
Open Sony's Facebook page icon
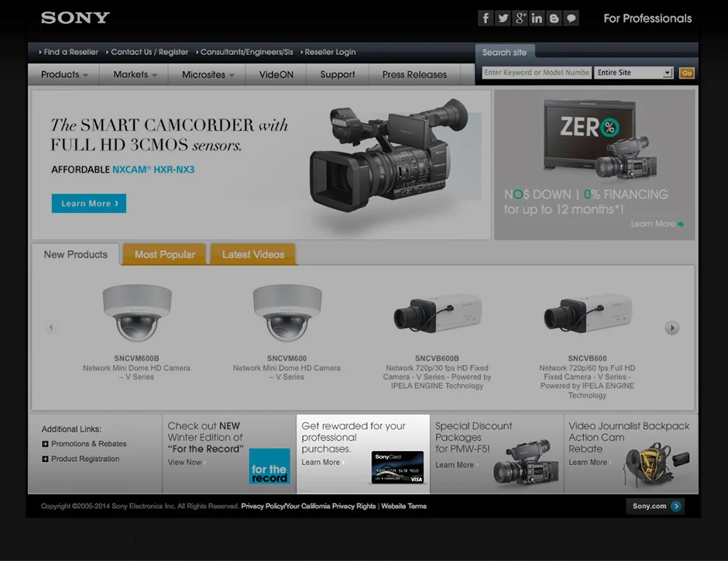click(485, 18)
